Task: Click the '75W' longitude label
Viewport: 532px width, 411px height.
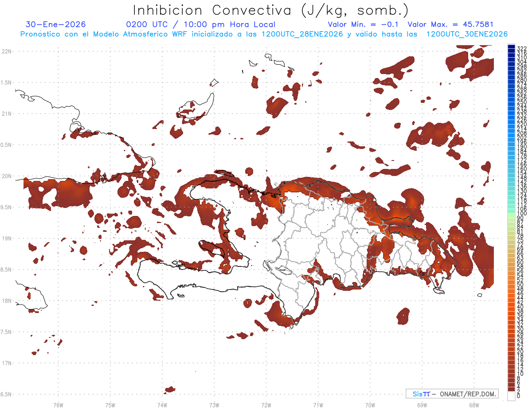Action: 110,405
